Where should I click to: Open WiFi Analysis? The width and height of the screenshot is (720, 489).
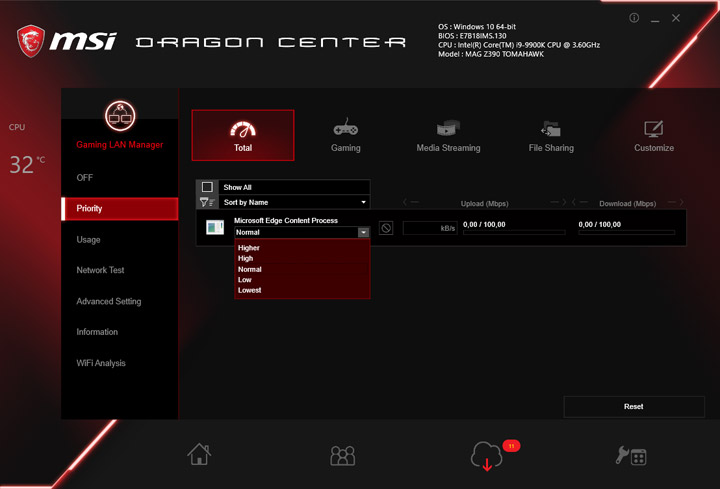101,363
